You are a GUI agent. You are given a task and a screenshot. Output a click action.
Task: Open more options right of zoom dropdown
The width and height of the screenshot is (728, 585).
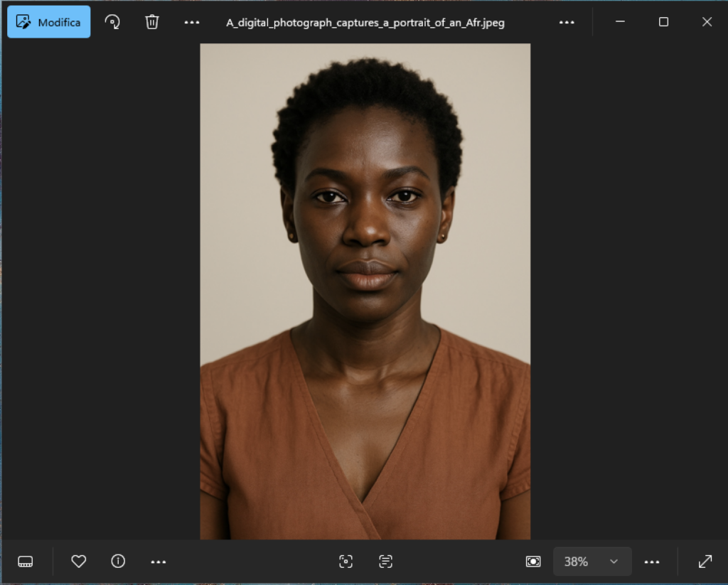point(652,562)
